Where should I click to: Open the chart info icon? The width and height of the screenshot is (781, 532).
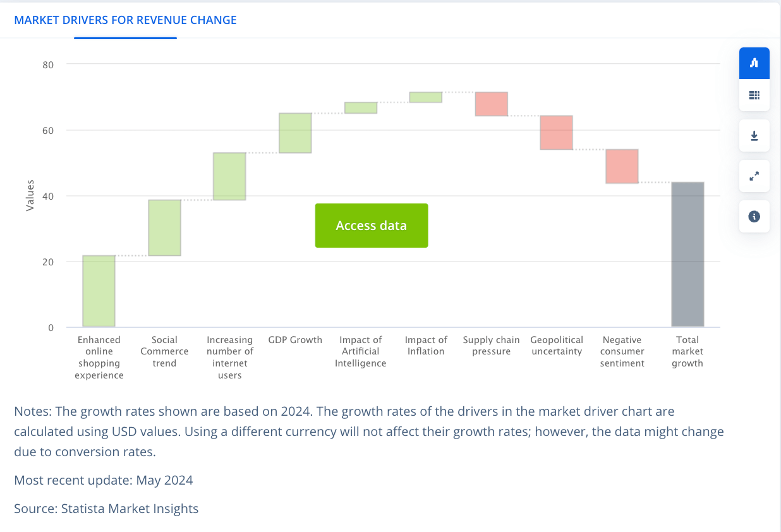pos(754,217)
